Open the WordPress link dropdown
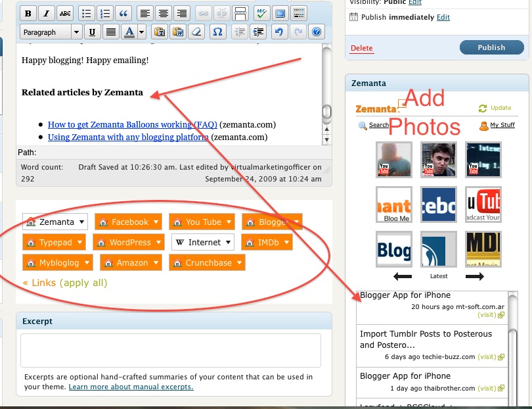The height and width of the screenshot is (409, 532). pyautogui.click(x=129, y=242)
